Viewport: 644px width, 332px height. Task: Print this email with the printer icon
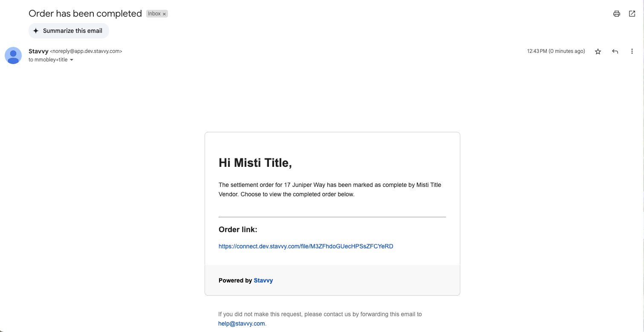click(x=616, y=14)
